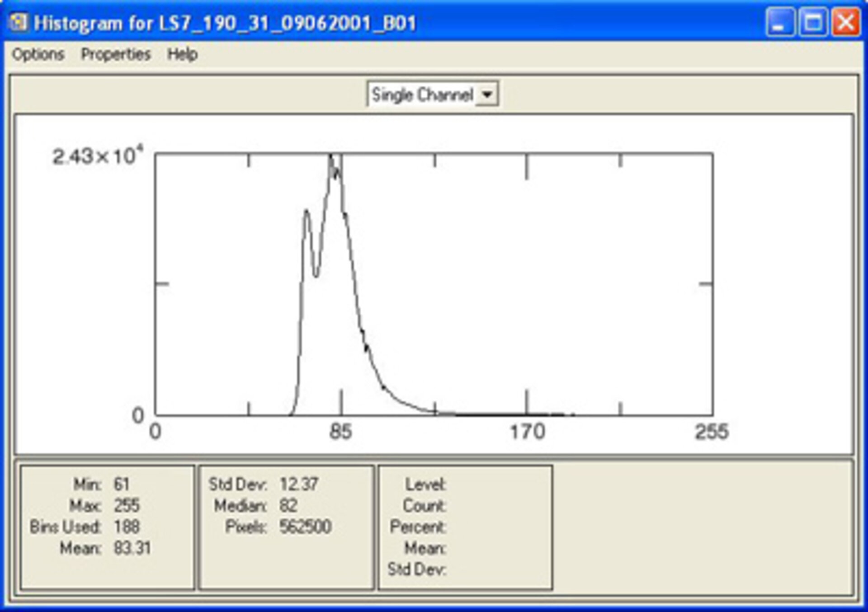Open the Properties menu
Image resolution: width=868 pixels, height=612 pixels.
pyautogui.click(x=116, y=55)
